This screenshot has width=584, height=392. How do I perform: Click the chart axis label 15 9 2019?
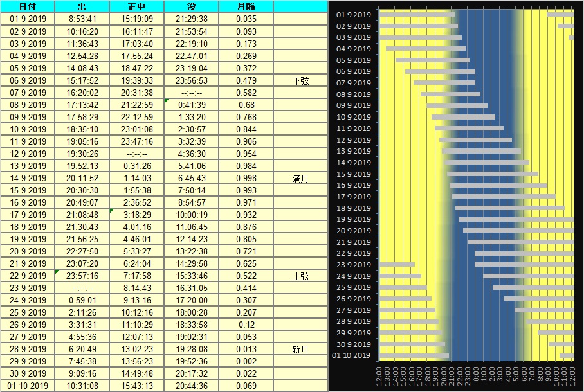pyautogui.click(x=354, y=174)
